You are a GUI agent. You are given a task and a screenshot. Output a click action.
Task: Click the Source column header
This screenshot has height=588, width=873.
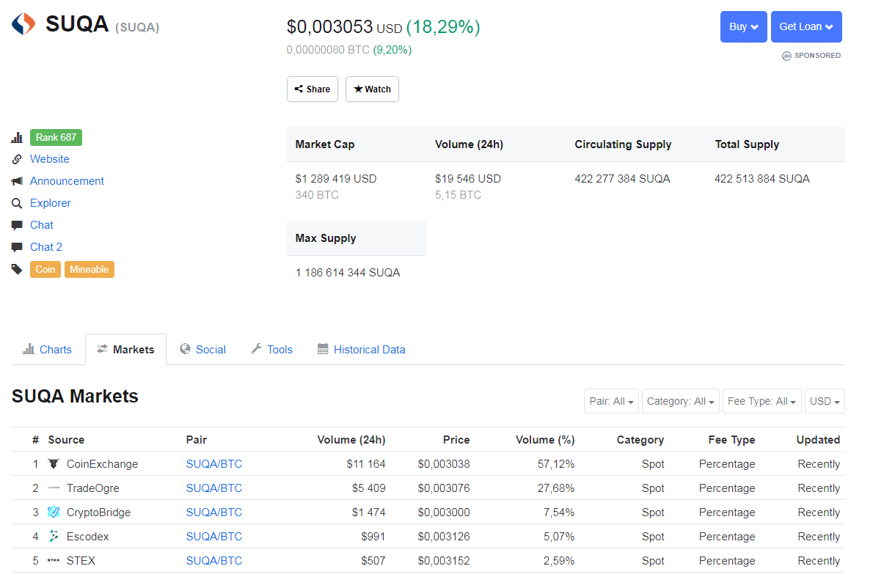click(66, 439)
